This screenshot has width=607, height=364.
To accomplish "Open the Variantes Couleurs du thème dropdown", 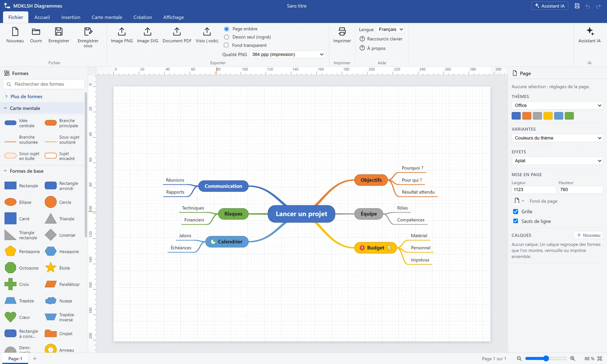I will tap(557, 138).
